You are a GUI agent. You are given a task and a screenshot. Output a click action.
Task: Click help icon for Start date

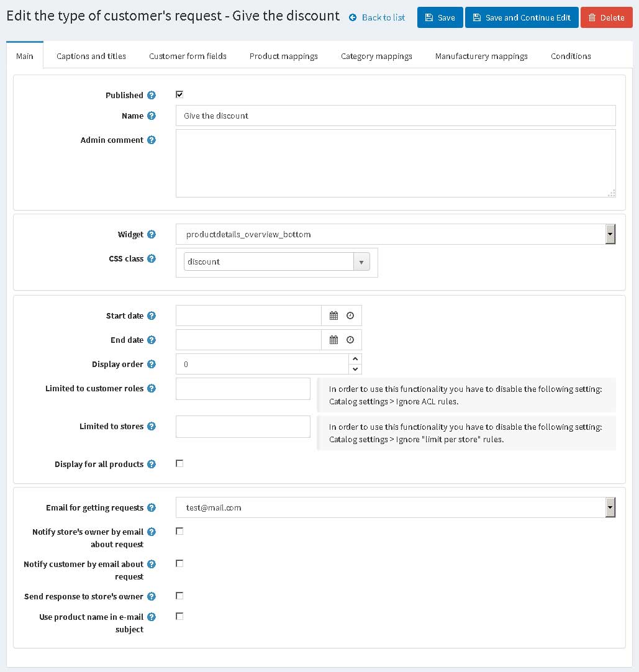(x=152, y=316)
